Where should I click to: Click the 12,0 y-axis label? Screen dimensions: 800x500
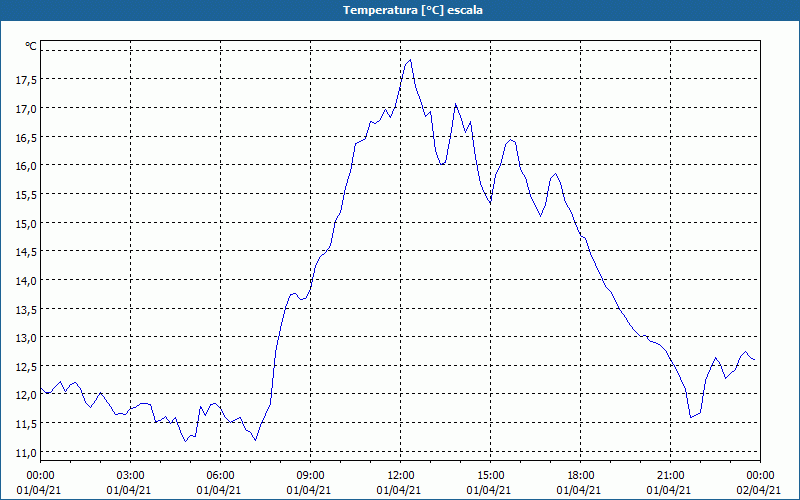[26, 395]
